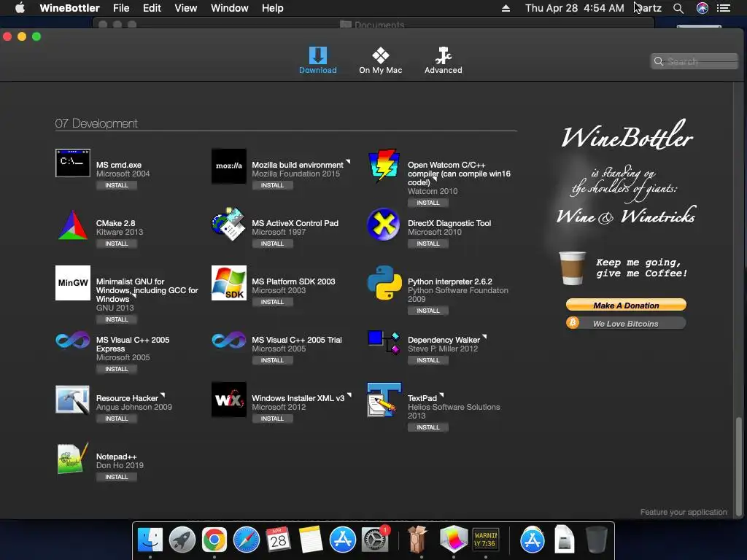This screenshot has height=560, width=747.
Task: Click the Windows Installer XML WiX icon
Action: (x=229, y=400)
